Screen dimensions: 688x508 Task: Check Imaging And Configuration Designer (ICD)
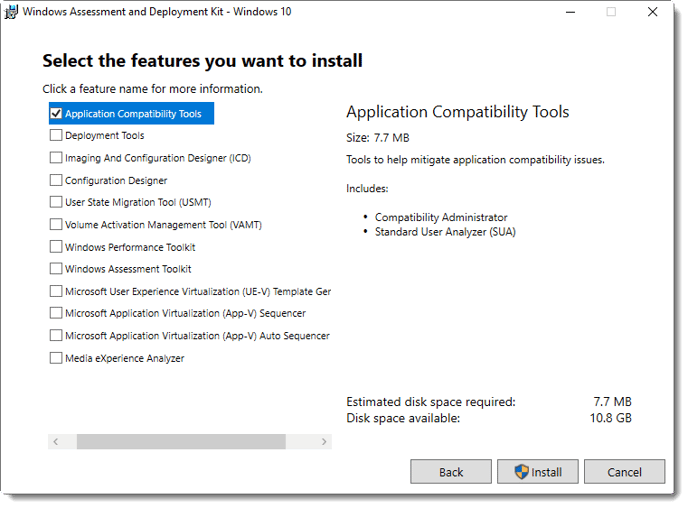point(56,157)
